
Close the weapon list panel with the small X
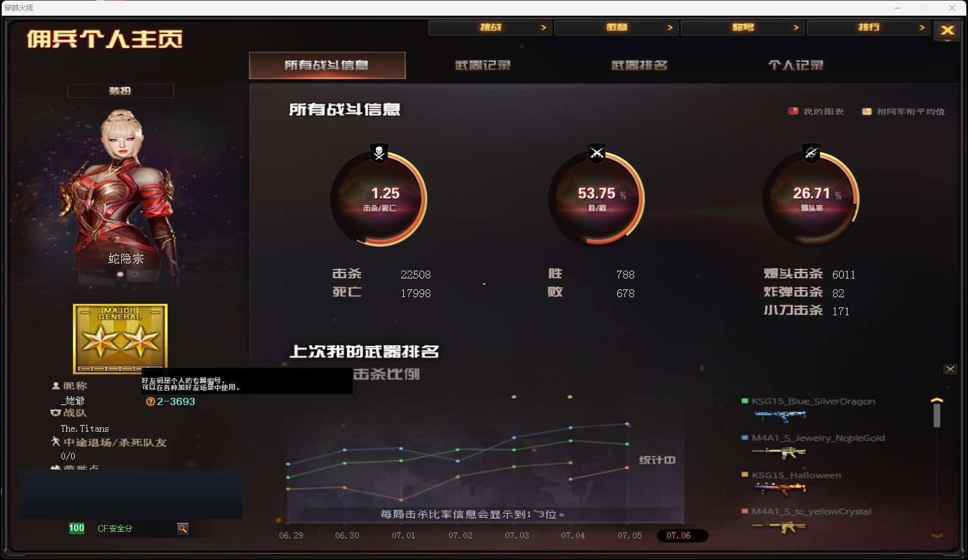[x=950, y=369]
